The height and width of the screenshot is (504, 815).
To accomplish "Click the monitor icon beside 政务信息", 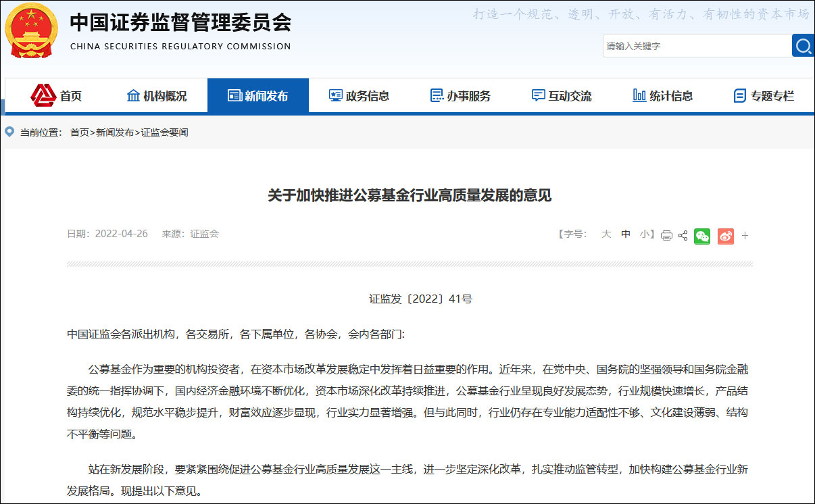I will click(336, 96).
